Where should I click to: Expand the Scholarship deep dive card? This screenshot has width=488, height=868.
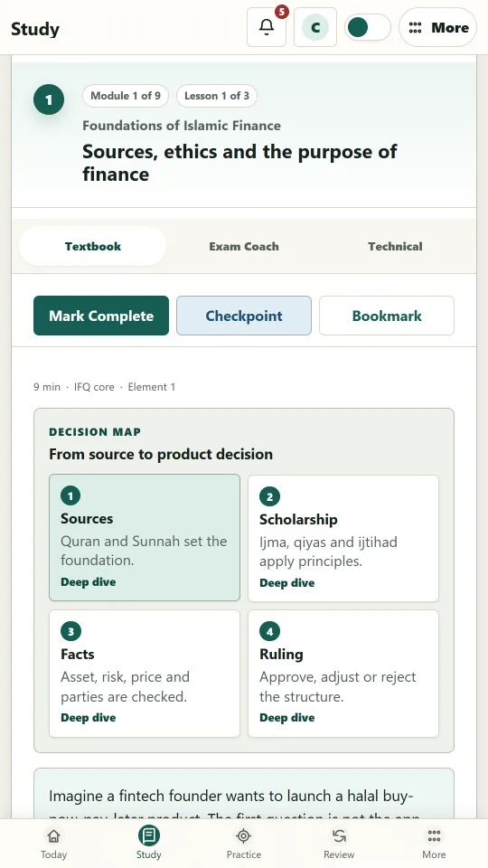343,538
